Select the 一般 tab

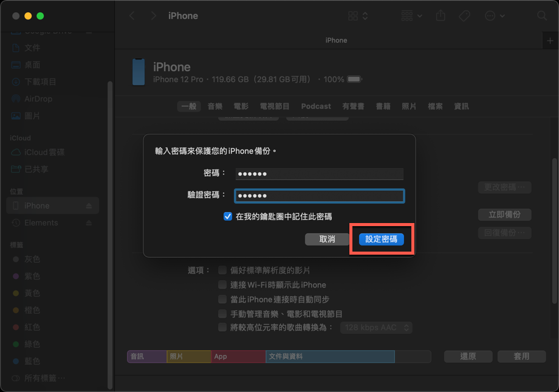pyautogui.click(x=189, y=106)
